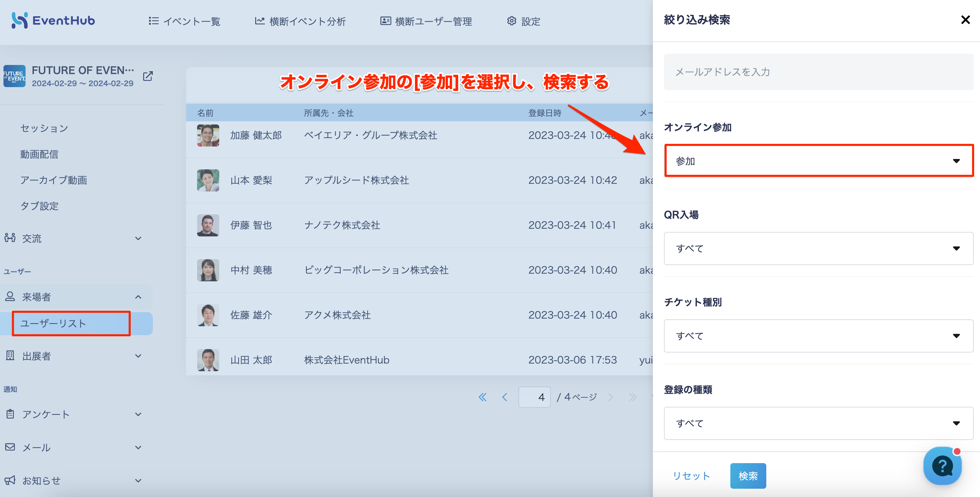Click the name 山田 太郎
Viewport: 980px width, 497px height.
(x=251, y=360)
